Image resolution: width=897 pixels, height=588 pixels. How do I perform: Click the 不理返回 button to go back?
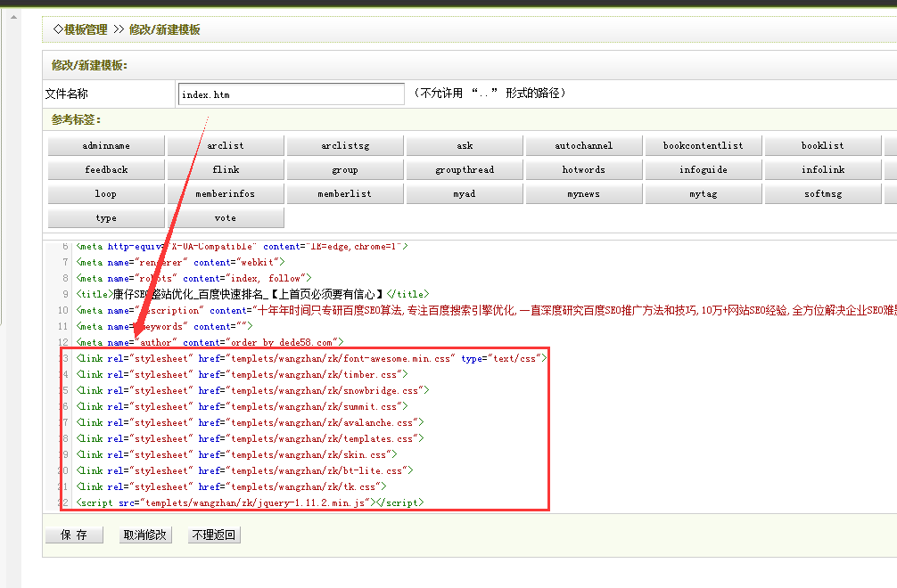214,535
